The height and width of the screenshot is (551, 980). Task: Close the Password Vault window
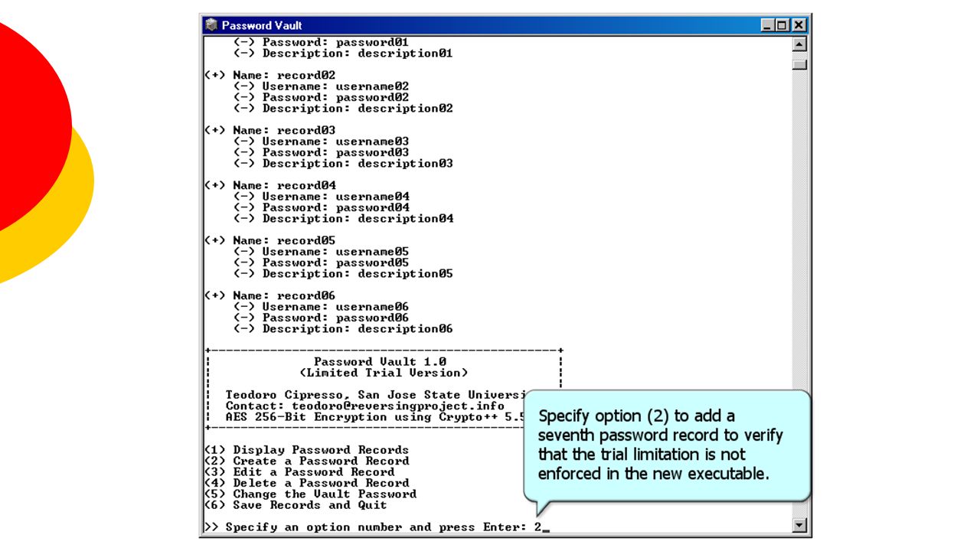[x=798, y=25]
